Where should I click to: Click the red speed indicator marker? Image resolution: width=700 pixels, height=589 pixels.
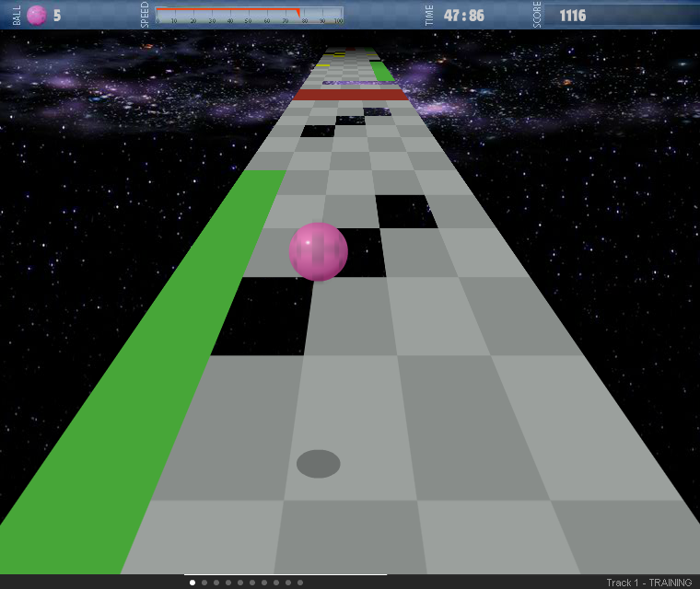[297, 14]
